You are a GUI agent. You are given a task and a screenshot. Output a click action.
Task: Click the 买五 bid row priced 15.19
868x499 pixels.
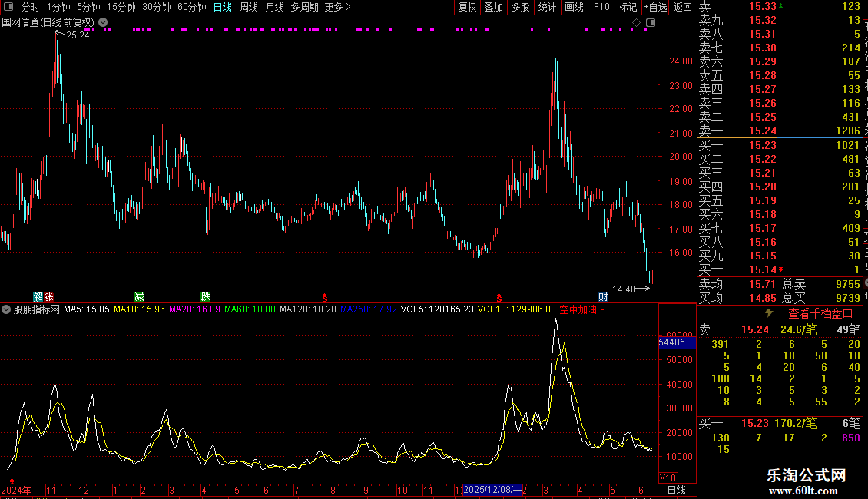780,200
